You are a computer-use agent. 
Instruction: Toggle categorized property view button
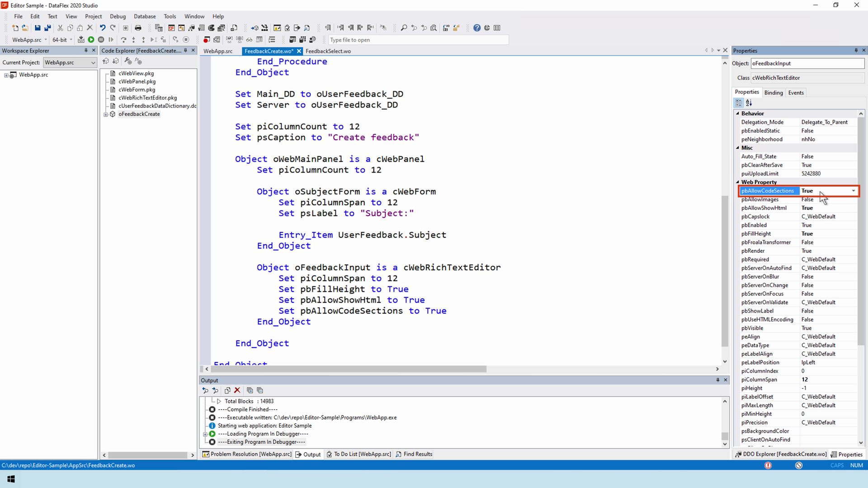[739, 103]
